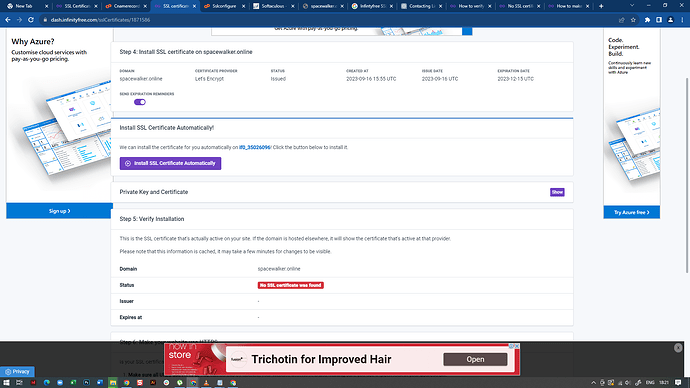Switch to Softaculous tab
The height and width of the screenshot is (388, 690).
[x=273, y=6]
